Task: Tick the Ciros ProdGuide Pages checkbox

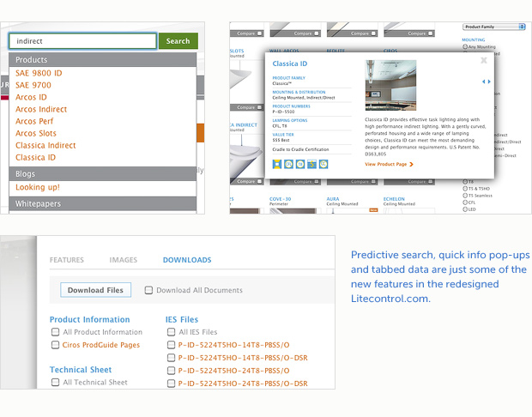Action: click(x=55, y=345)
